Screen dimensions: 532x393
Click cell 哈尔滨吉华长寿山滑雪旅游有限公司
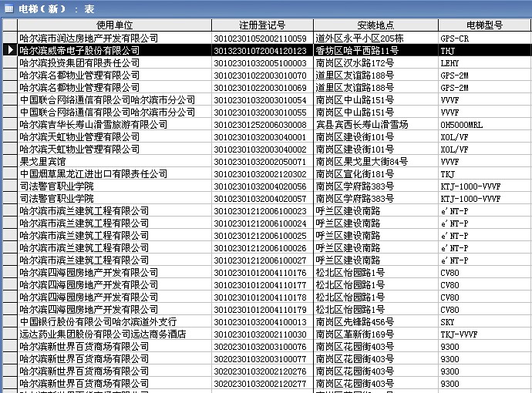pos(114,124)
